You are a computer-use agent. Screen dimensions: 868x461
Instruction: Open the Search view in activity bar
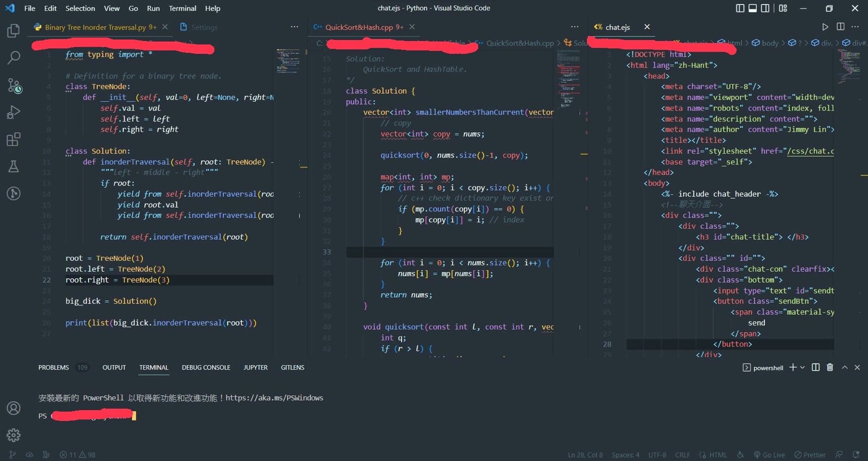[x=13, y=58]
